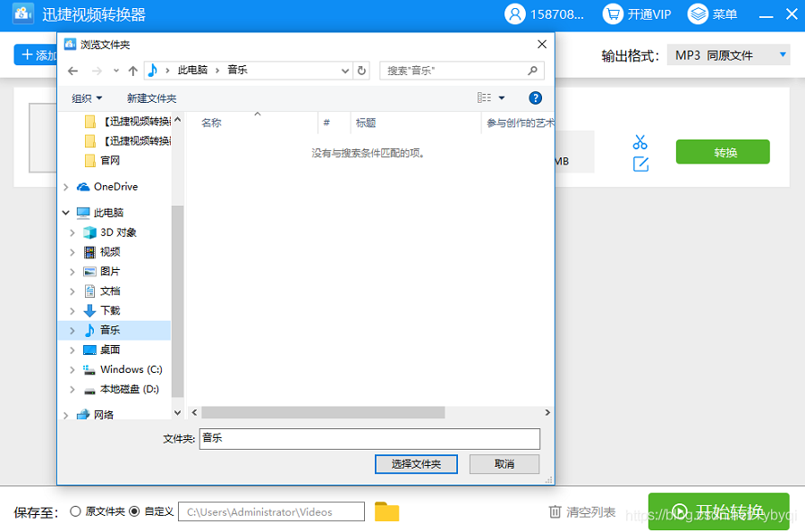This screenshot has height=532, width=805.
Task: Click the tree vertical scrollbar thumb
Action: point(177,301)
